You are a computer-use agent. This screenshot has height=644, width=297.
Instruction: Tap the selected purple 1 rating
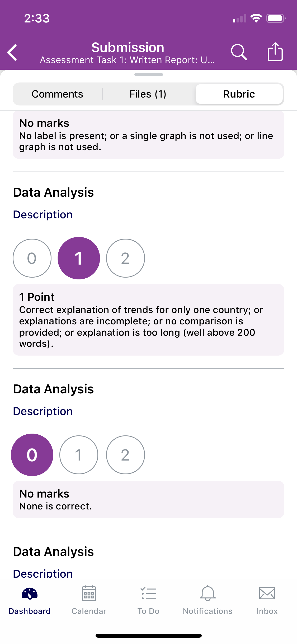pos(79,258)
